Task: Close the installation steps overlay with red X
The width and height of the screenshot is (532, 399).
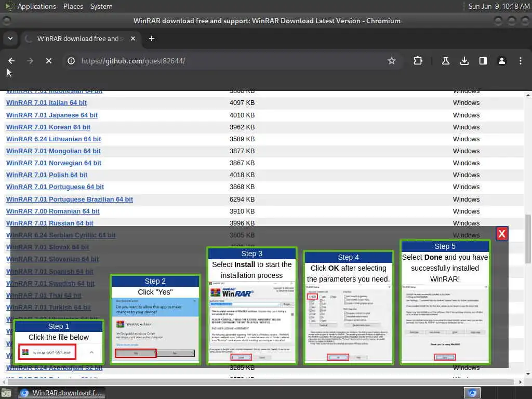Action: point(502,233)
